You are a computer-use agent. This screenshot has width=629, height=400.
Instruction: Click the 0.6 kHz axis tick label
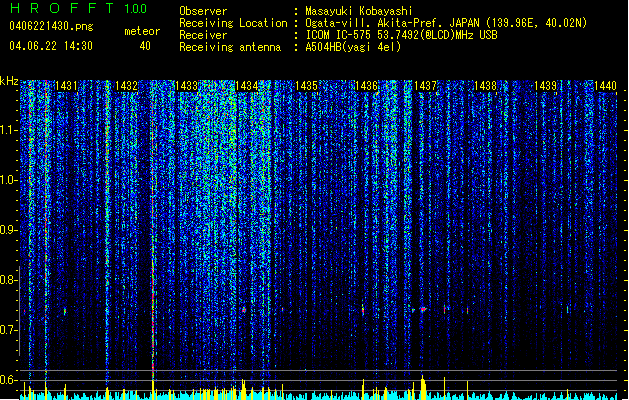[9, 380]
